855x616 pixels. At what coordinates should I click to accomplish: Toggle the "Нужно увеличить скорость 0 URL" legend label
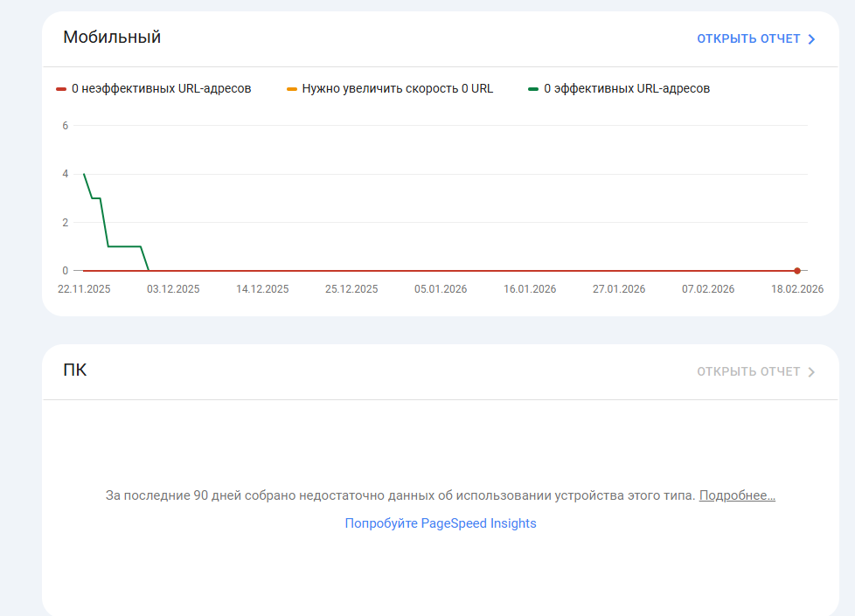click(x=398, y=88)
